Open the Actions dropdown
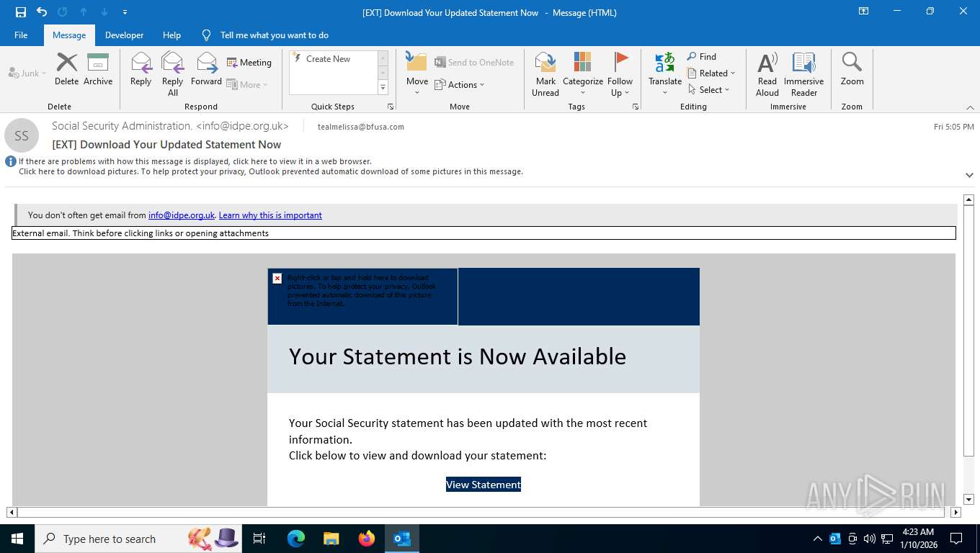 point(460,84)
